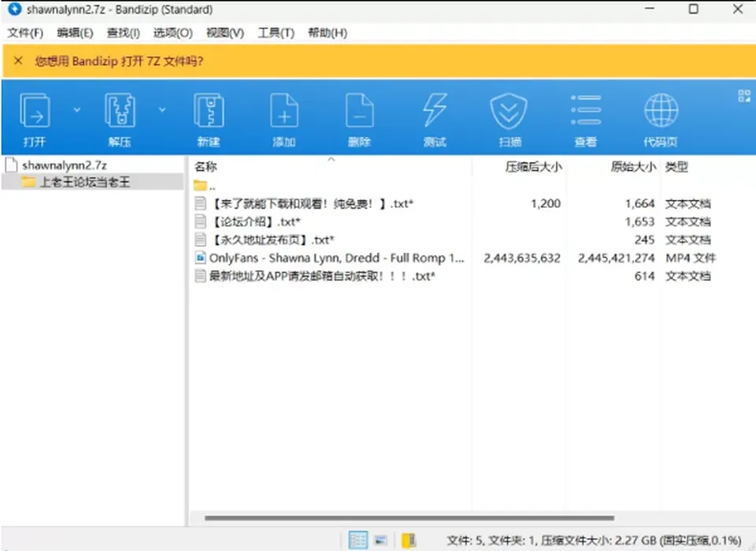Sort by the 压缩后大小 column header
756x551 pixels.
533,167
